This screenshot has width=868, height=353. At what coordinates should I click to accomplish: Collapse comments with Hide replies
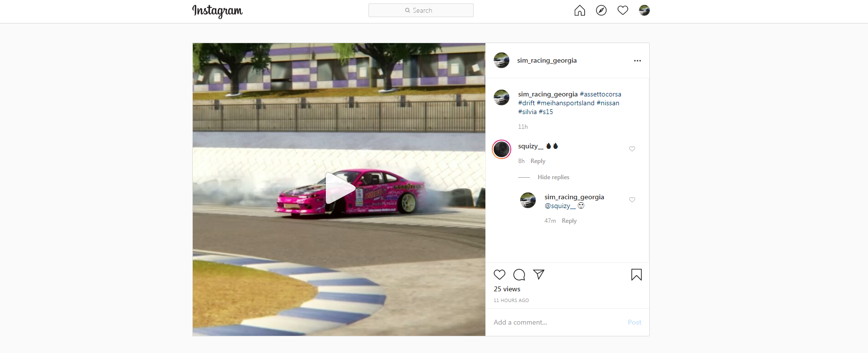point(553,177)
